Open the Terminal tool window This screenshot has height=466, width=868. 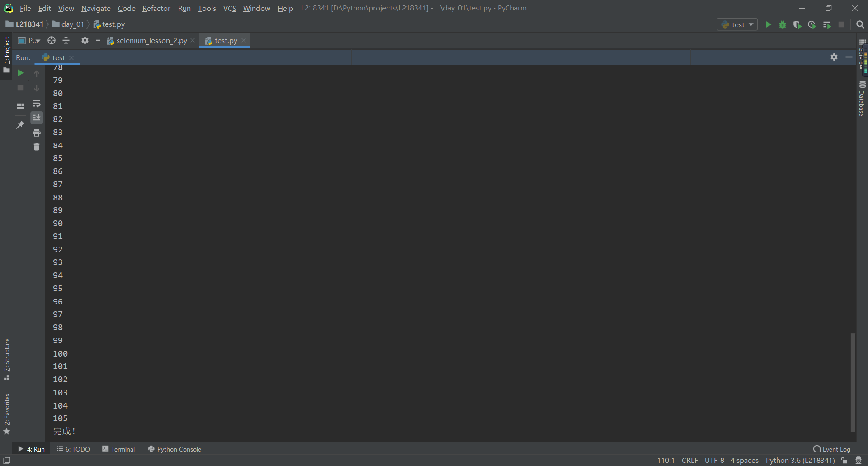[118, 449]
